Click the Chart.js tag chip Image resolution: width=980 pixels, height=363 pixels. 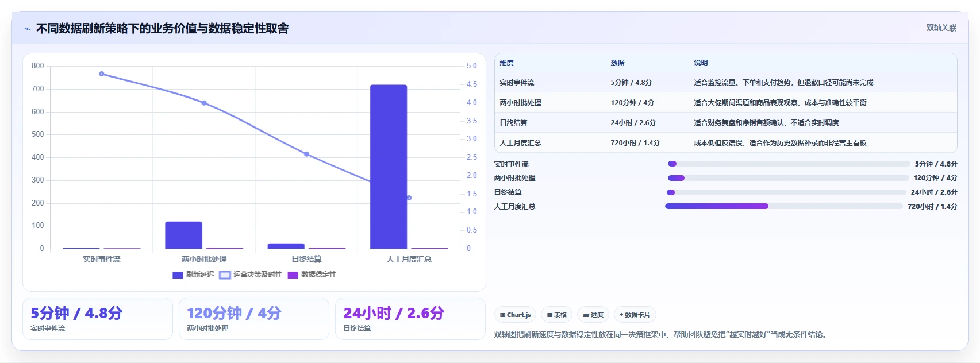coord(515,315)
